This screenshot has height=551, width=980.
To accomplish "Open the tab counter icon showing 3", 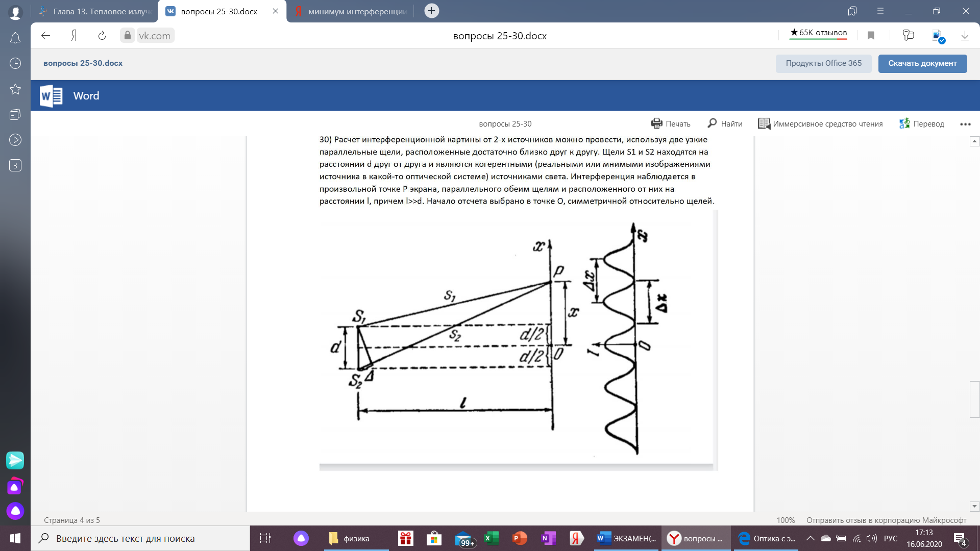I will [x=15, y=165].
